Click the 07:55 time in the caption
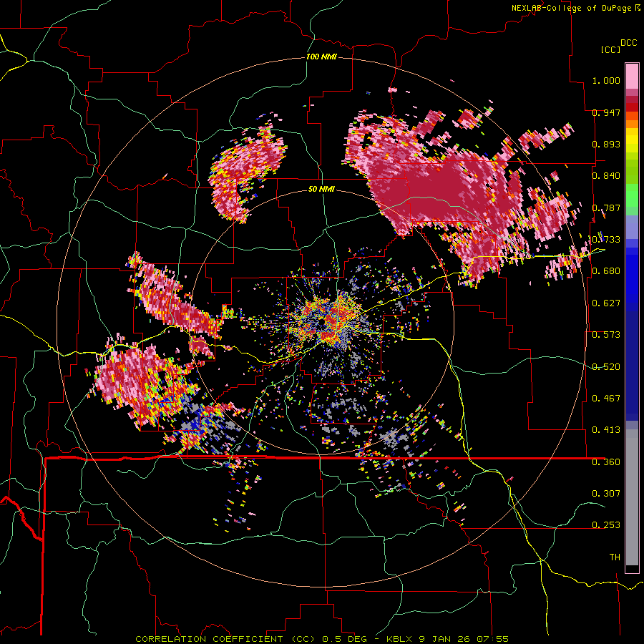This screenshot has width=644, height=644. click(x=492, y=639)
